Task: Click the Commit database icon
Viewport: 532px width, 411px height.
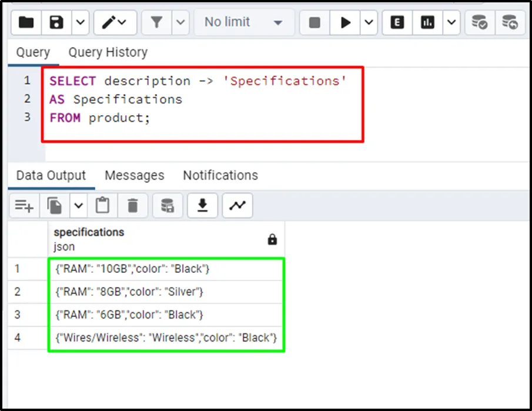Action: click(480, 22)
